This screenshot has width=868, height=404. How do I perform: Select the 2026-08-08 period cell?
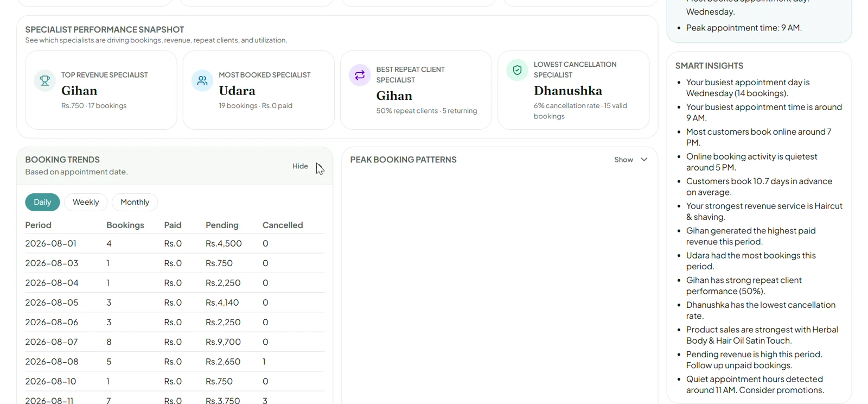coord(52,362)
